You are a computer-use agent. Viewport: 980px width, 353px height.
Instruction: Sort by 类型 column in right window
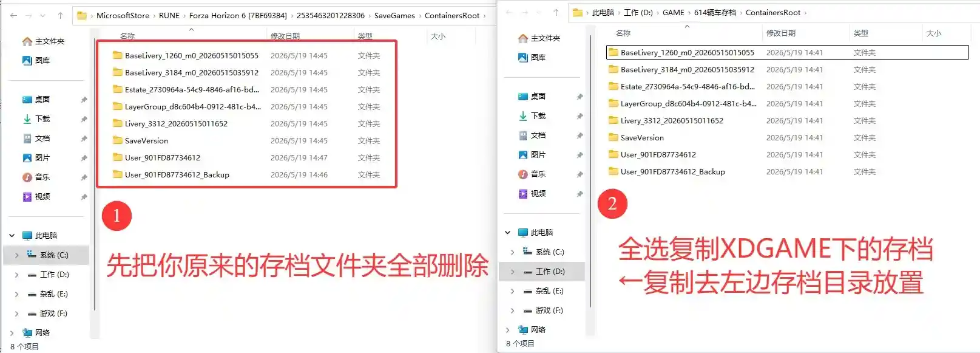coord(860,33)
